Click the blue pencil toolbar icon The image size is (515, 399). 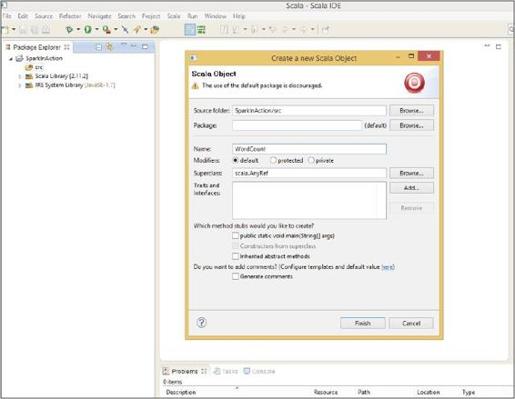(x=125, y=30)
